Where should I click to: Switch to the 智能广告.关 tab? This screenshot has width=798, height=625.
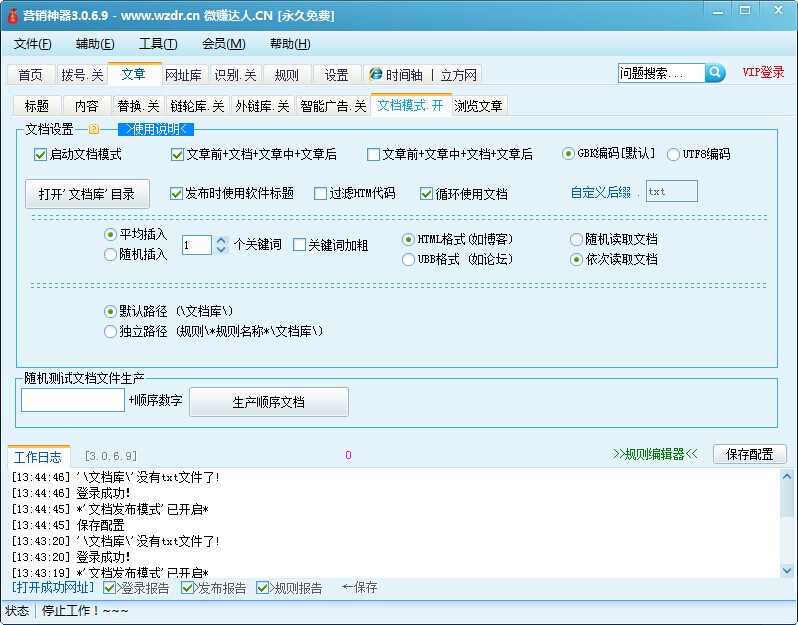[332, 106]
